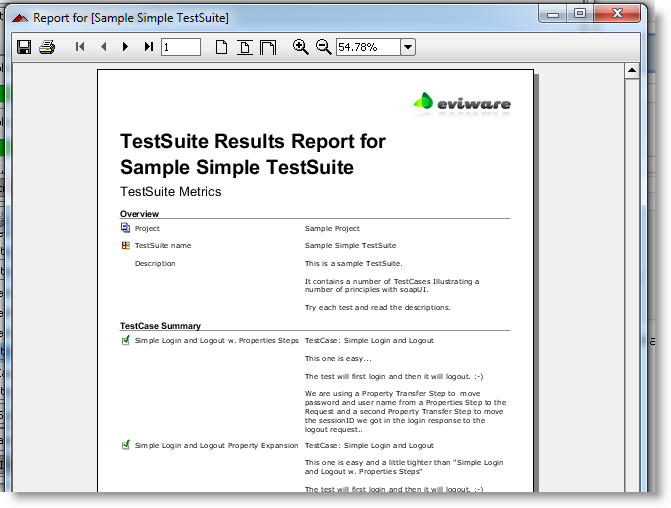
Task: Go to the previous report page
Action: 103,46
